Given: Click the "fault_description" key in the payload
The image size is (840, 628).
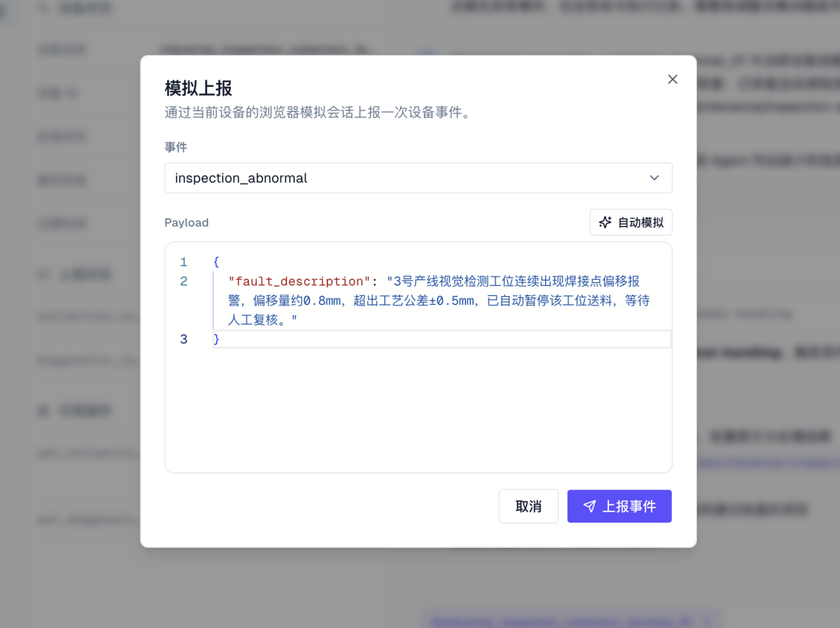Looking at the screenshot, I should [x=299, y=281].
